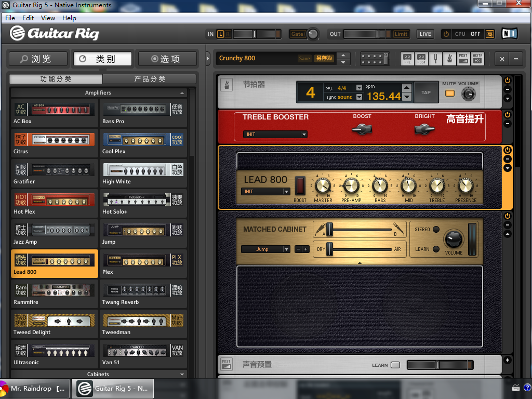
Task: Toggle power on the Lead 800 amp
Action: tap(507, 150)
